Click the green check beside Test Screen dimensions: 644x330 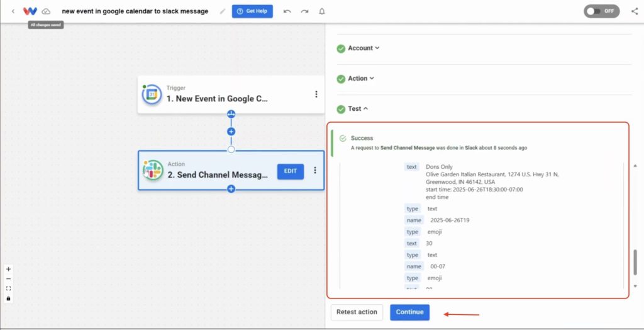(341, 109)
